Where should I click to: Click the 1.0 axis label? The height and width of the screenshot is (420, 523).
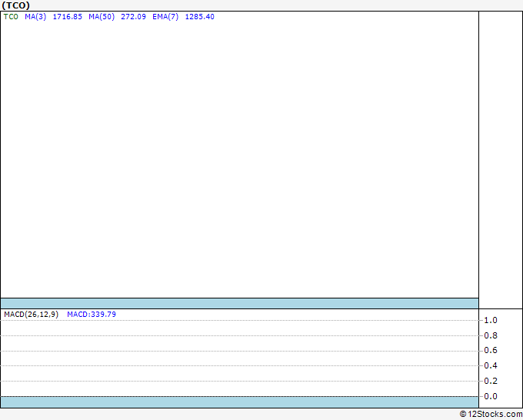click(x=491, y=320)
